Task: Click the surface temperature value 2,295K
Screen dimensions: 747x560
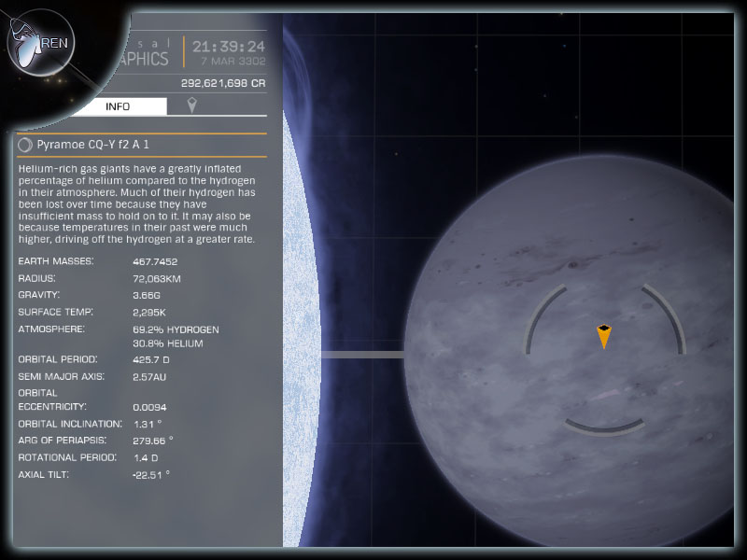Action: click(x=149, y=313)
